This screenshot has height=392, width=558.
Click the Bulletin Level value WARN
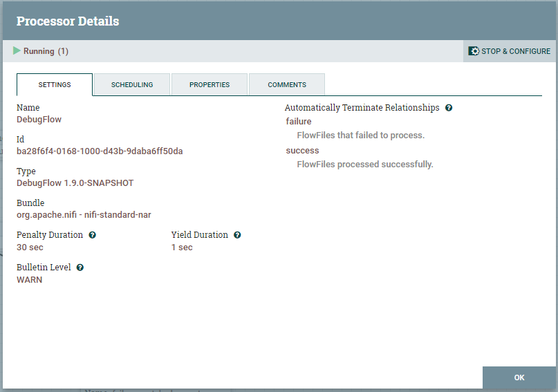[x=30, y=280]
